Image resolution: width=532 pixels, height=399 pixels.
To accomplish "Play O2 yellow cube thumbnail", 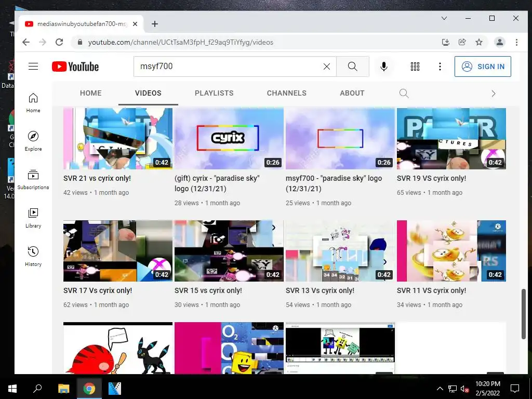I will [x=229, y=348].
